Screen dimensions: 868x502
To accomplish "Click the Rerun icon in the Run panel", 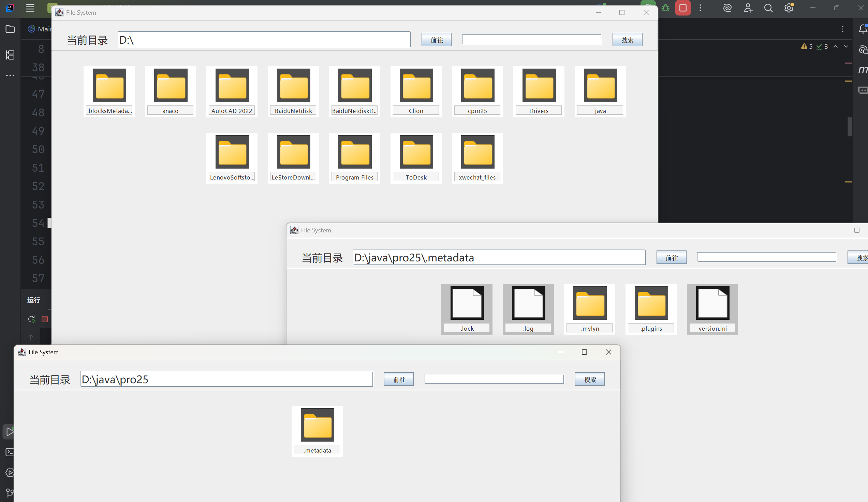I will coord(32,319).
